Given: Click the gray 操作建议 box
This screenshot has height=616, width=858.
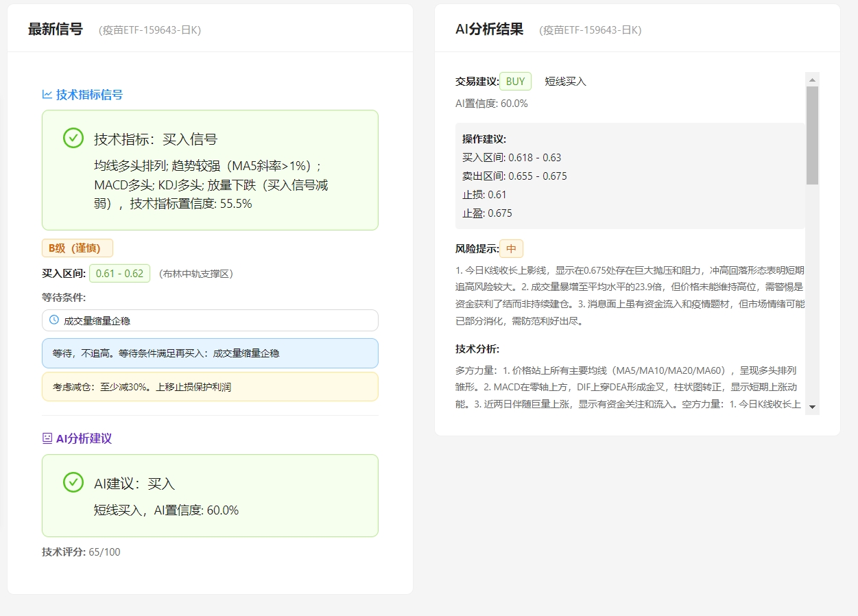Looking at the screenshot, I should pyautogui.click(x=630, y=176).
